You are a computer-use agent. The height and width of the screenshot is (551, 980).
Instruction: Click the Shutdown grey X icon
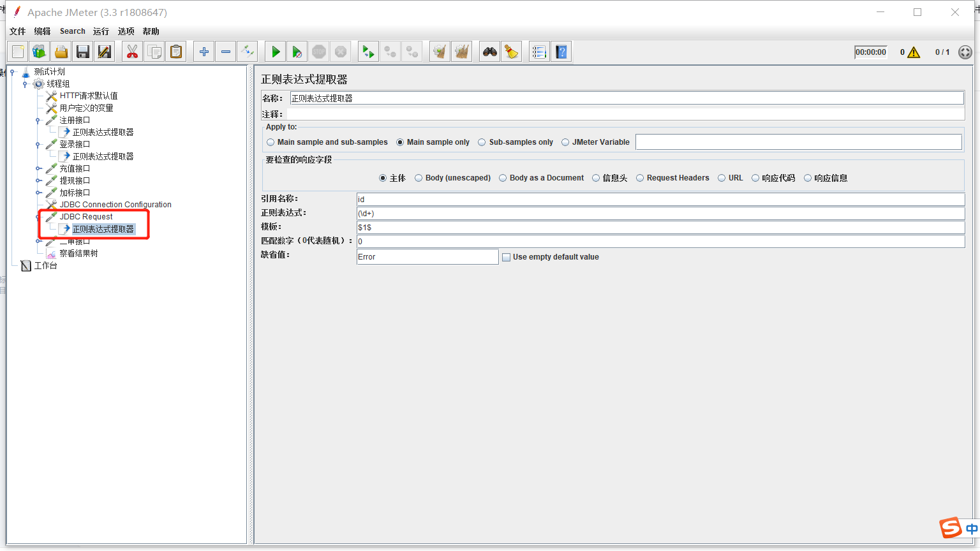341,52
